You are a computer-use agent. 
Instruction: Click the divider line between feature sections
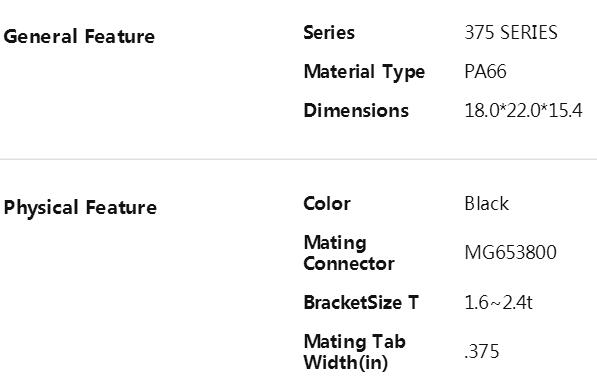(298, 159)
